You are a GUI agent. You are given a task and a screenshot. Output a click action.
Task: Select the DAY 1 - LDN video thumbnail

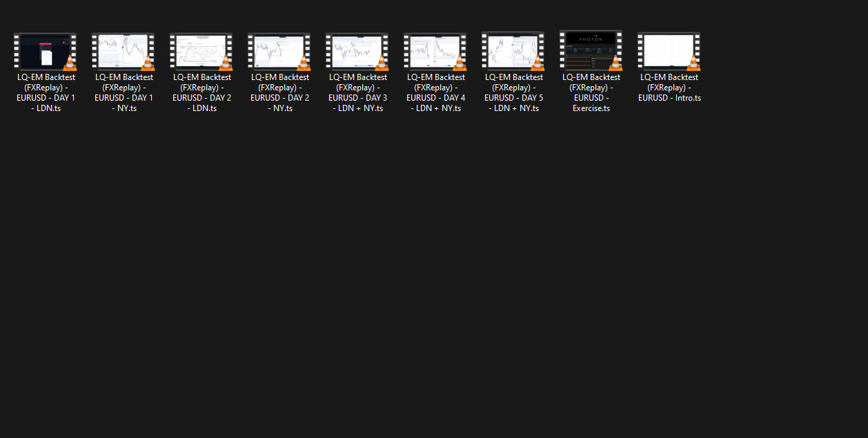click(45, 51)
